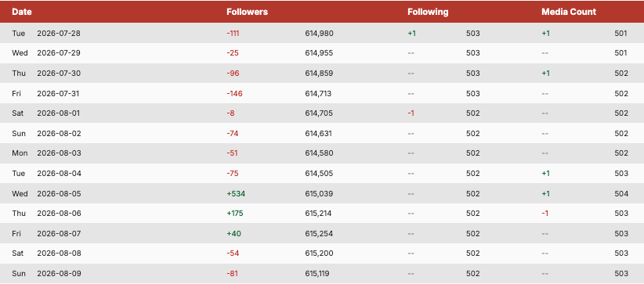Click media count 504 on 2026-08-05

point(621,193)
